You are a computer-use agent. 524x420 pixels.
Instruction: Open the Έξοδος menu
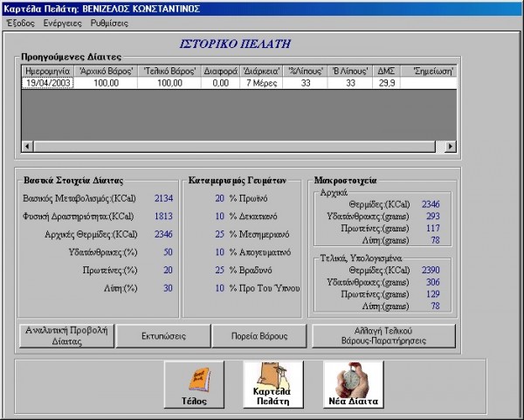[20, 23]
